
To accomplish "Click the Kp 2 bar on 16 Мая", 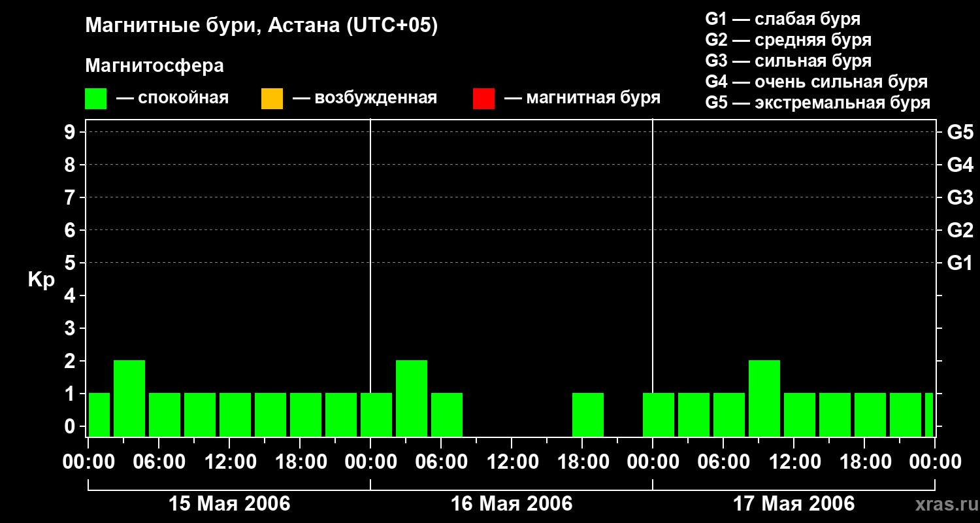I will click(x=412, y=398).
